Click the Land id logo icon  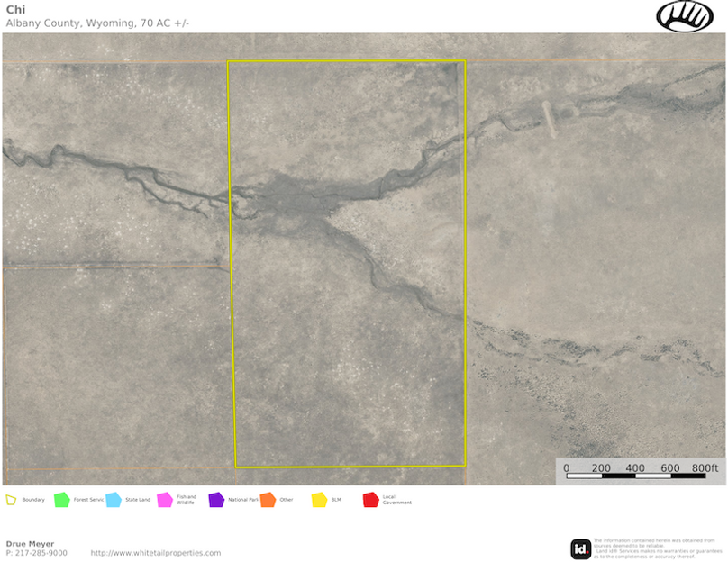[x=581, y=548]
